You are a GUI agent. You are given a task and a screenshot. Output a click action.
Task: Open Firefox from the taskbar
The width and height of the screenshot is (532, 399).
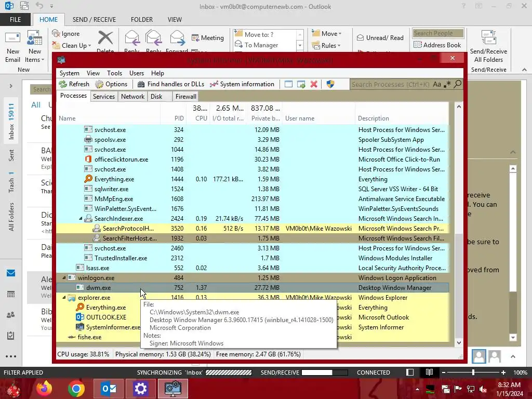tap(45, 389)
